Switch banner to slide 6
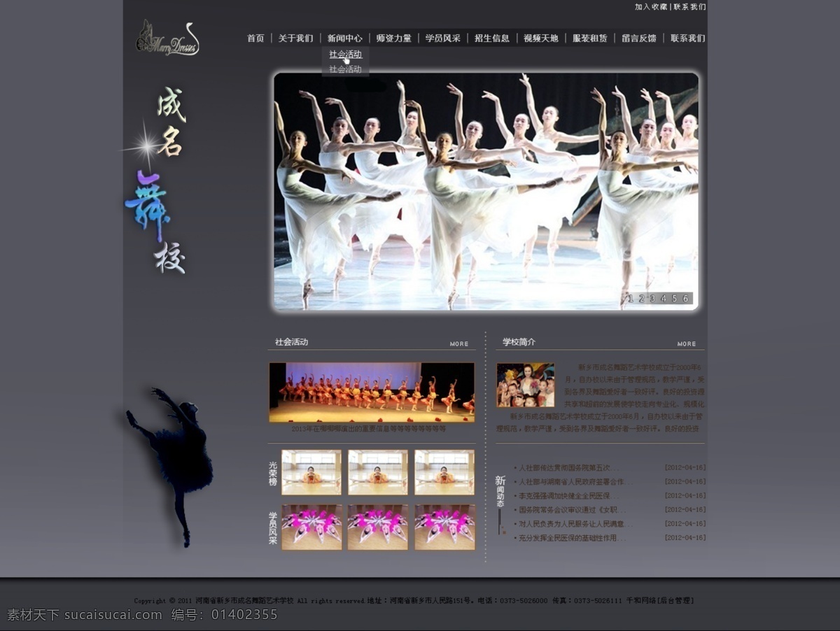Screen dimensions: 840x631 pyautogui.click(x=686, y=299)
